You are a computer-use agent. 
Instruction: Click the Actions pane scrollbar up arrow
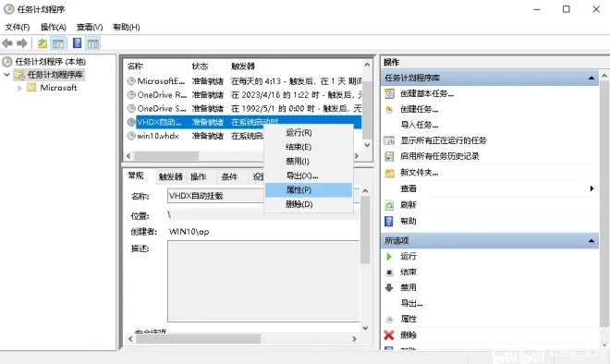tap(604, 76)
